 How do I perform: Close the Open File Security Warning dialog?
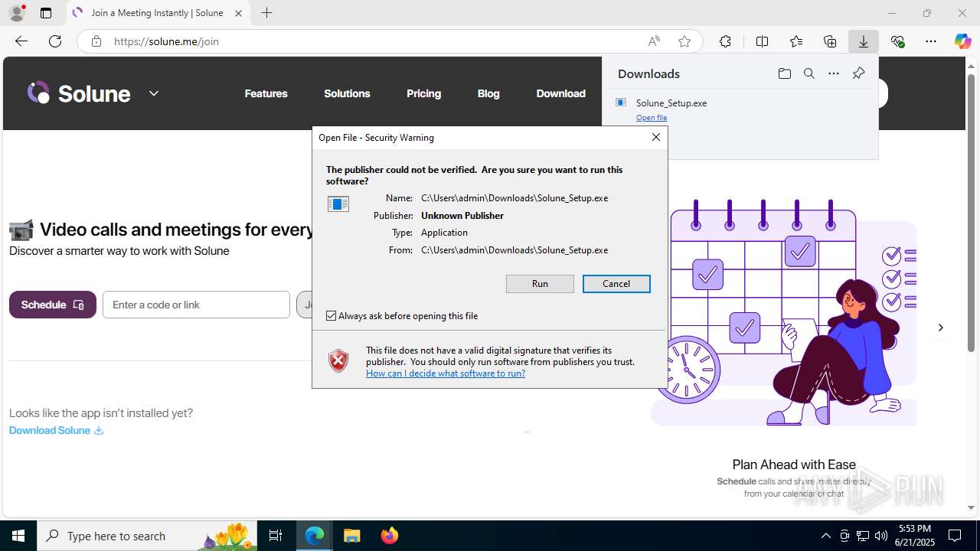tap(656, 137)
